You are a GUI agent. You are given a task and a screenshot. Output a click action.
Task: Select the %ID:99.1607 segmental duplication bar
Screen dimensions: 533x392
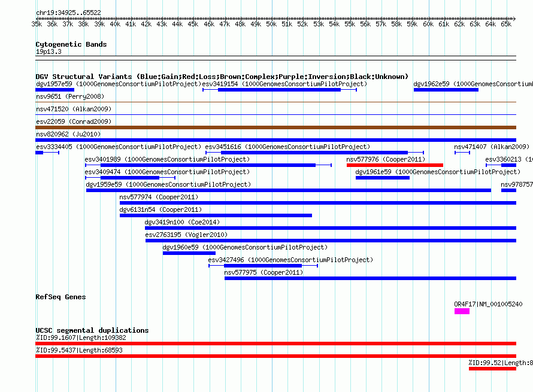[275, 344]
